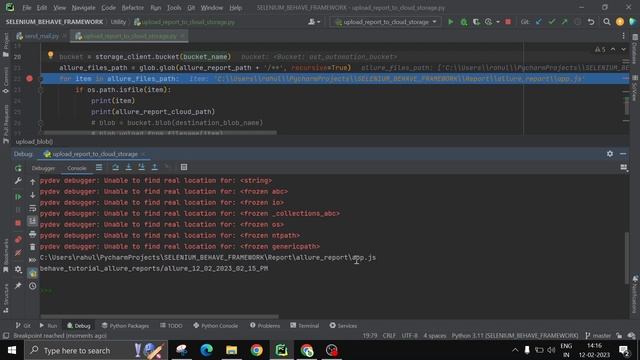The height and width of the screenshot is (360, 640).
Task: Open the master Git branch popup in status bar
Action: [x=598, y=336]
